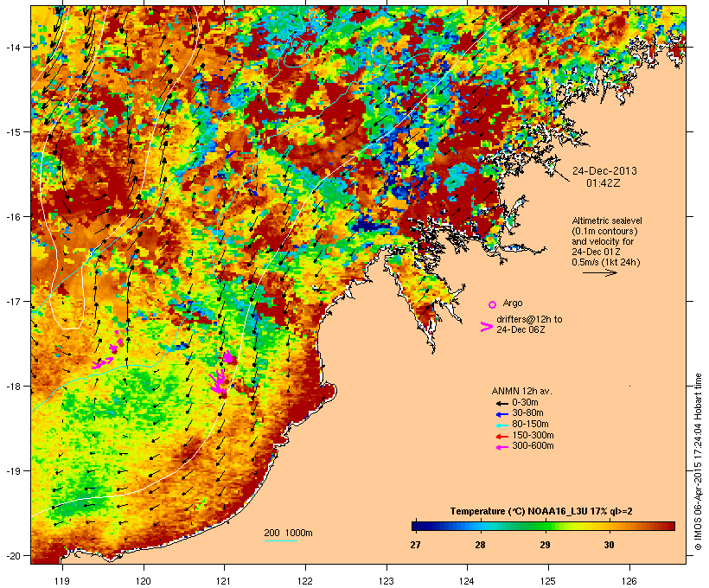Click the 0.5m/s velocity scale arrow

pyautogui.click(x=599, y=272)
